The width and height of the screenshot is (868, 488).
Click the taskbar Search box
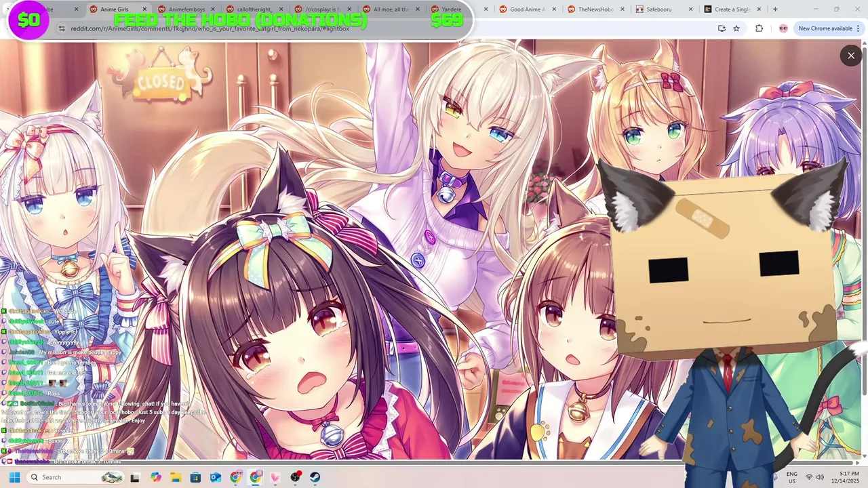(x=75, y=477)
